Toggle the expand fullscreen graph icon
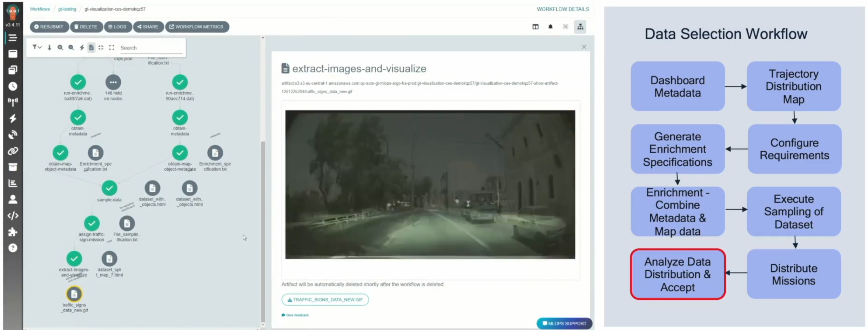This screenshot has width=868, height=330. [112, 48]
